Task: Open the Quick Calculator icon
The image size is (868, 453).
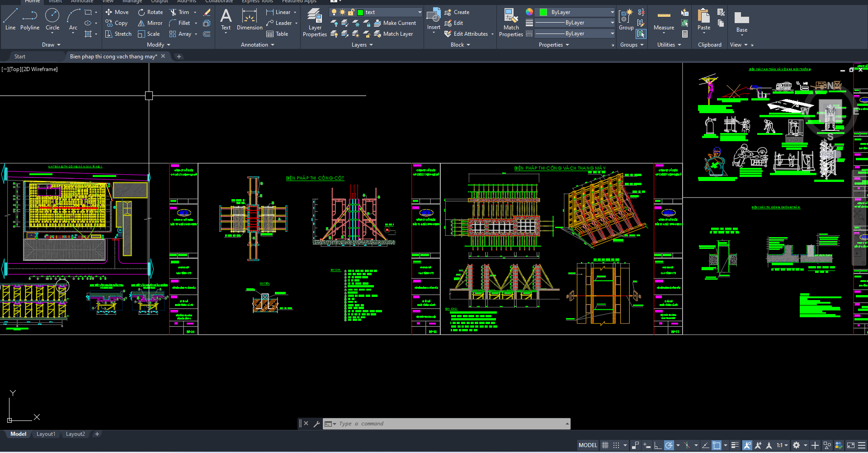Action: click(685, 34)
